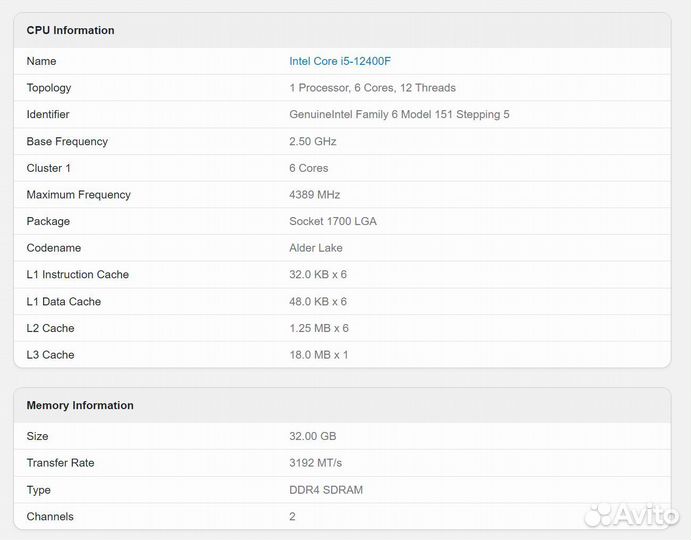Select the '48.0 KB x 6' value
Viewport: 691px width, 540px height.
(318, 302)
